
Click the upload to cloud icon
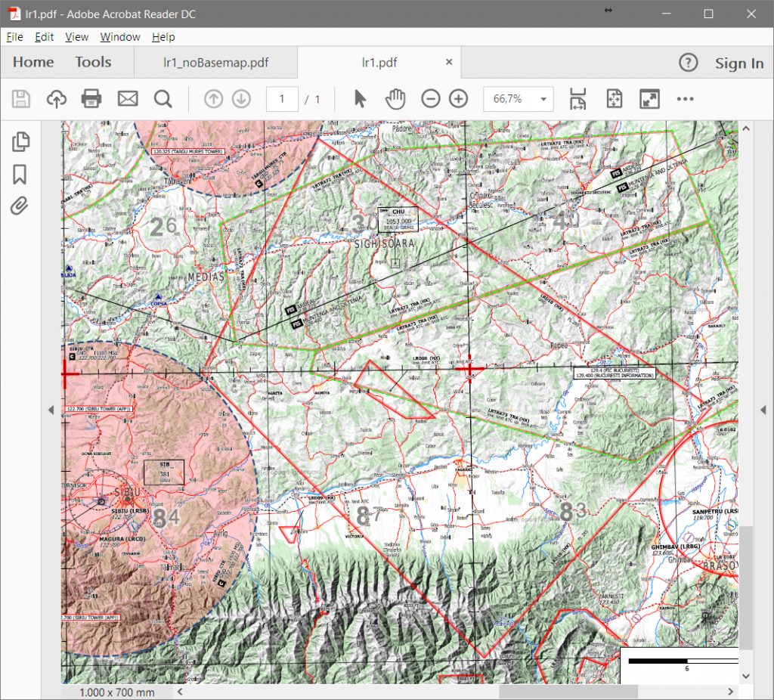(x=57, y=99)
